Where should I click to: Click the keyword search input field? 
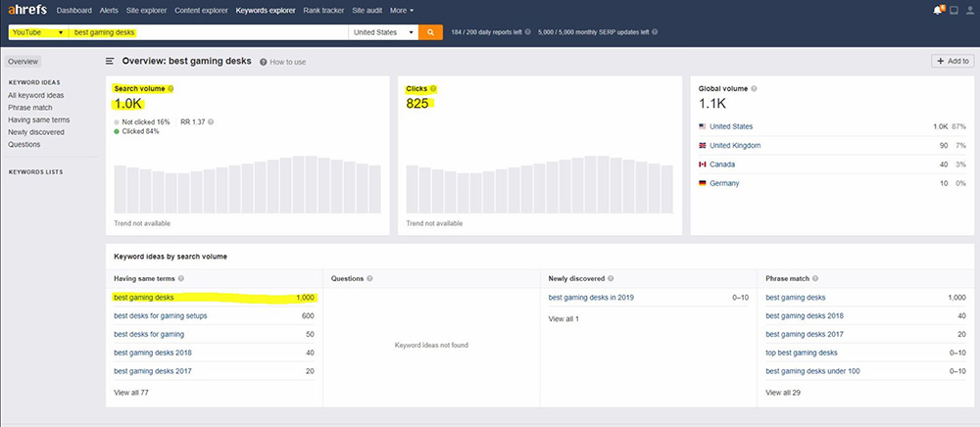point(209,32)
